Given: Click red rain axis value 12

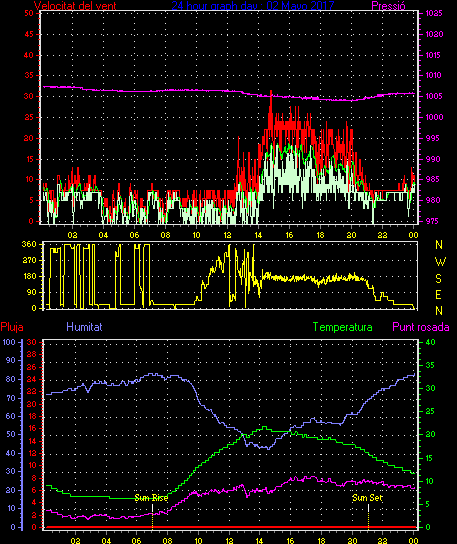Looking at the screenshot, I should 32,453.
